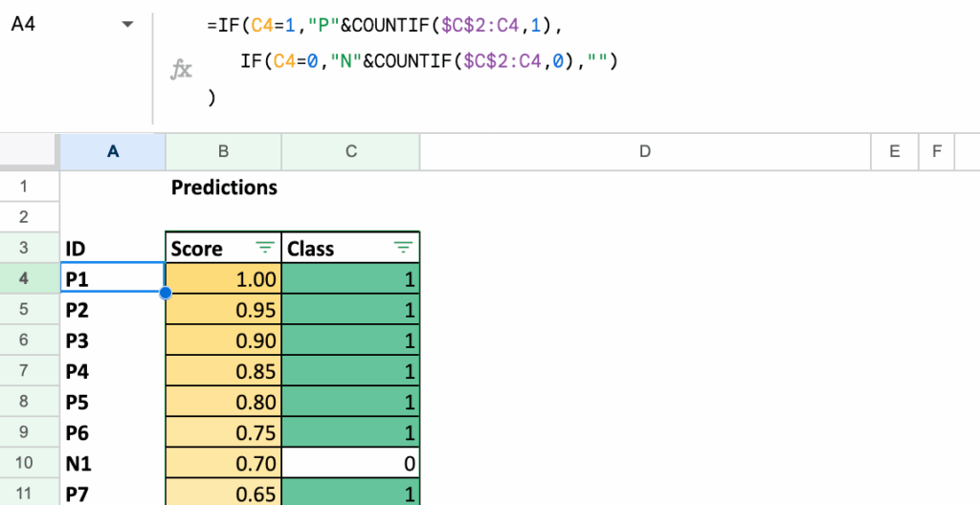Viewport: 980px width, 505px height.
Task: Select column A header
Action: point(113,151)
